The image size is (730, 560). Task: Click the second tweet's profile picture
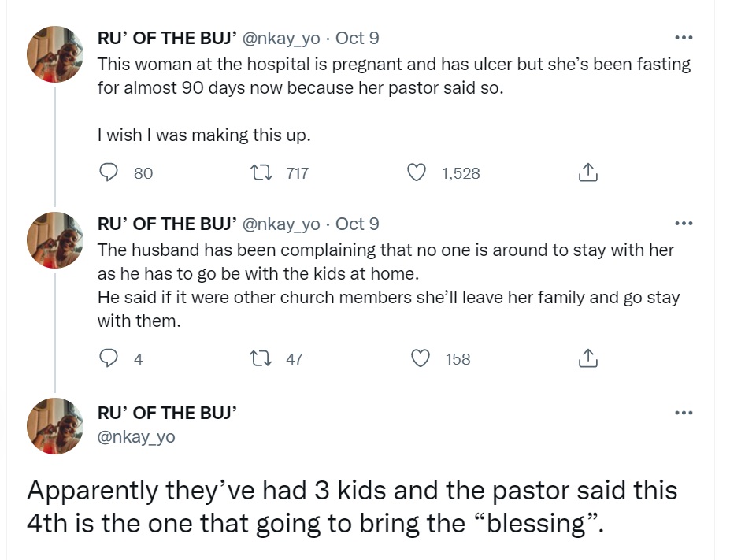pyautogui.click(x=55, y=240)
